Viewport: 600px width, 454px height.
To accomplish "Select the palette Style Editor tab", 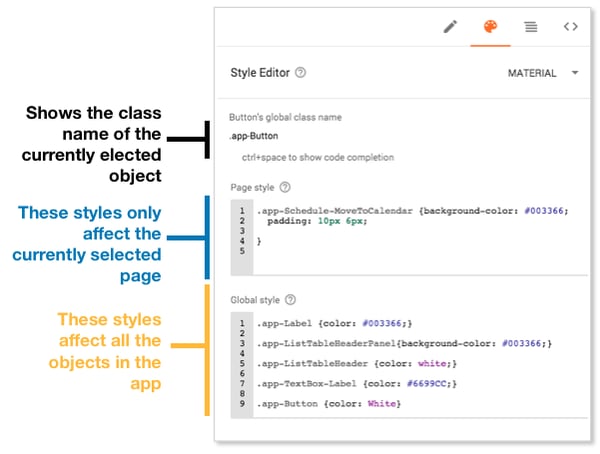I will click(x=490, y=27).
